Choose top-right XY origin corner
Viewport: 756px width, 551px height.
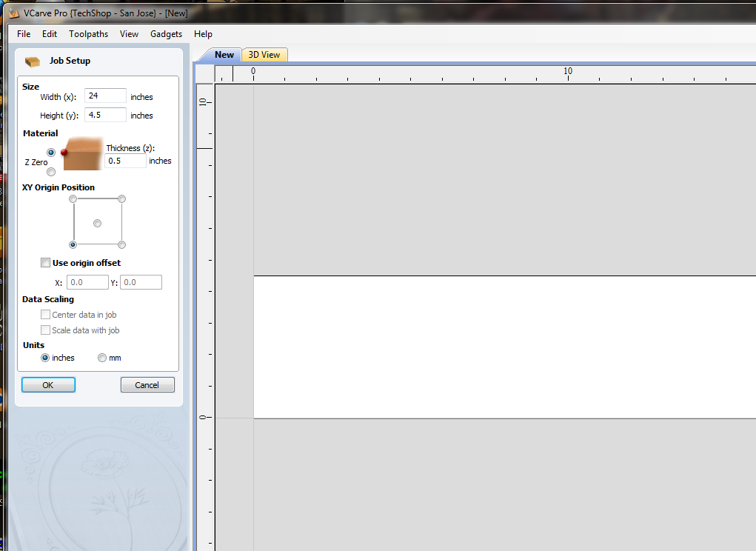click(x=121, y=199)
